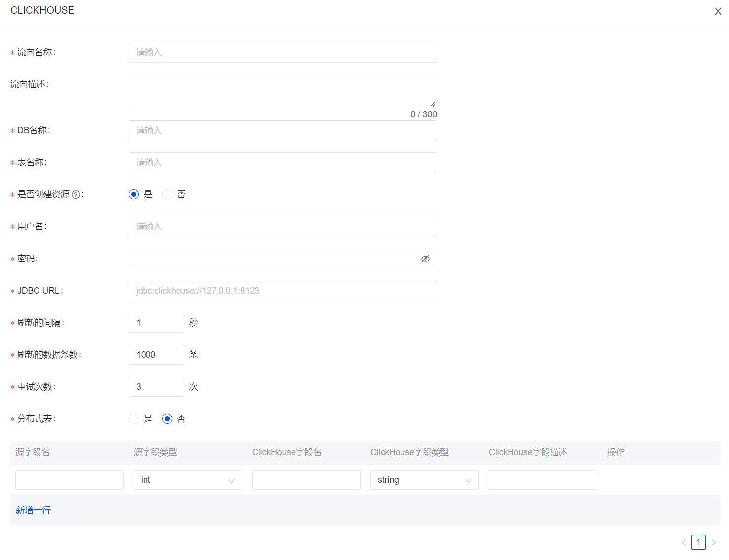Open the help tooltip beside 是否创建资源
The image size is (729, 560).
75,194
